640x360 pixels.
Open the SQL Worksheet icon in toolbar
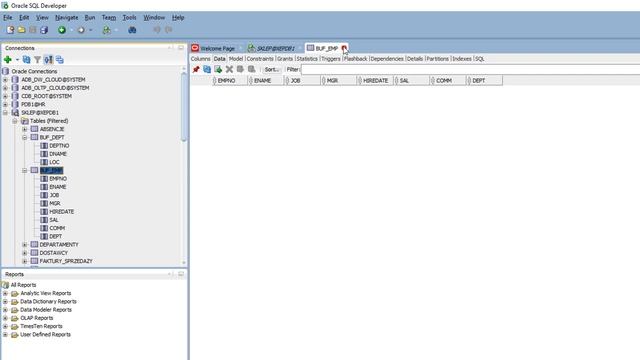[107, 30]
